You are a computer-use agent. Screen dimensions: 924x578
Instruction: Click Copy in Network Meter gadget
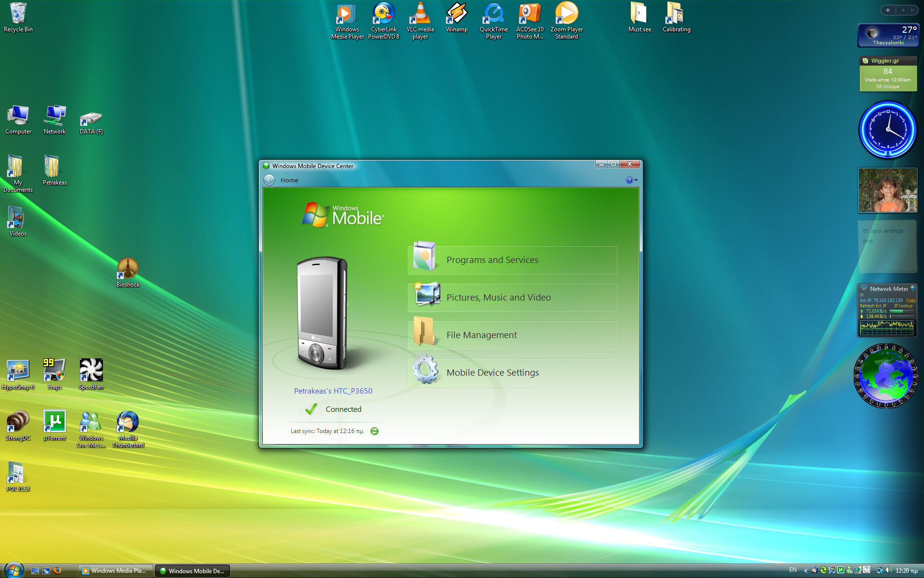pyautogui.click(x=911, y=301)
